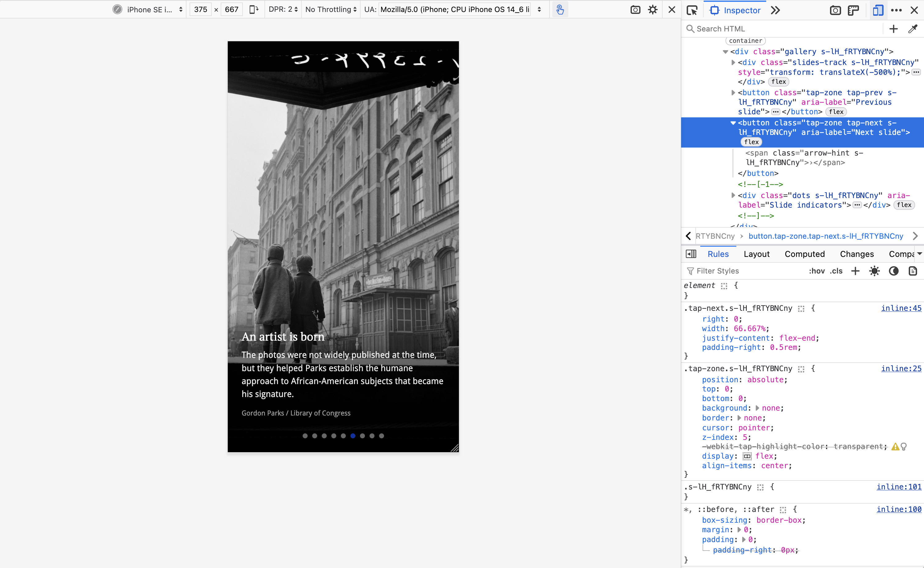Expand the tap-prev button node
The height and width of the screenshot is (568, 924).
tap(733, 92)
